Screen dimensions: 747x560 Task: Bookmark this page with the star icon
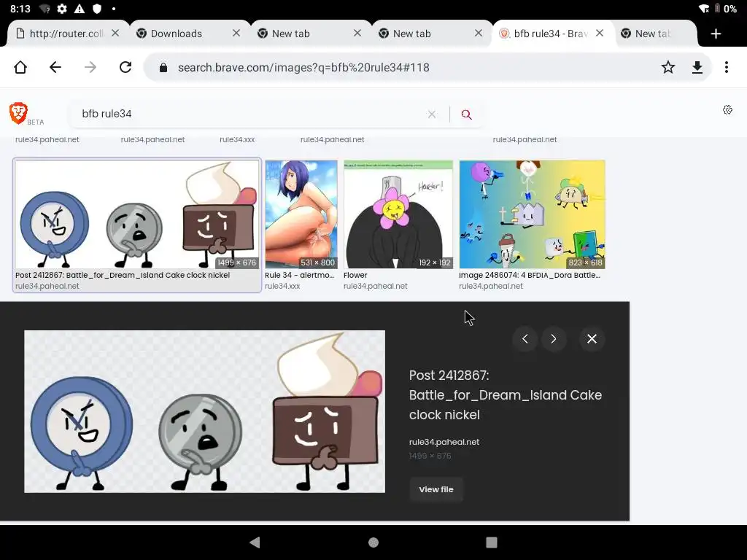click(668, 67)
